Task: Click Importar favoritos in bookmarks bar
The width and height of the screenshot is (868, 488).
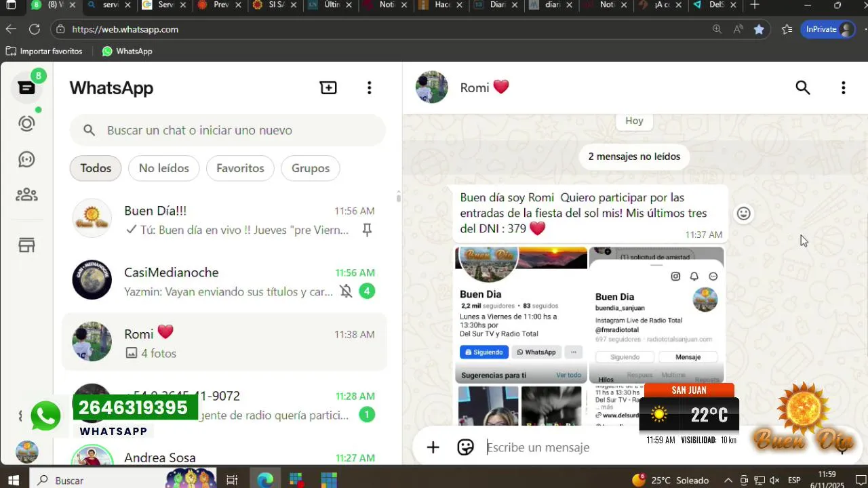Action: (x=44, y=52)
